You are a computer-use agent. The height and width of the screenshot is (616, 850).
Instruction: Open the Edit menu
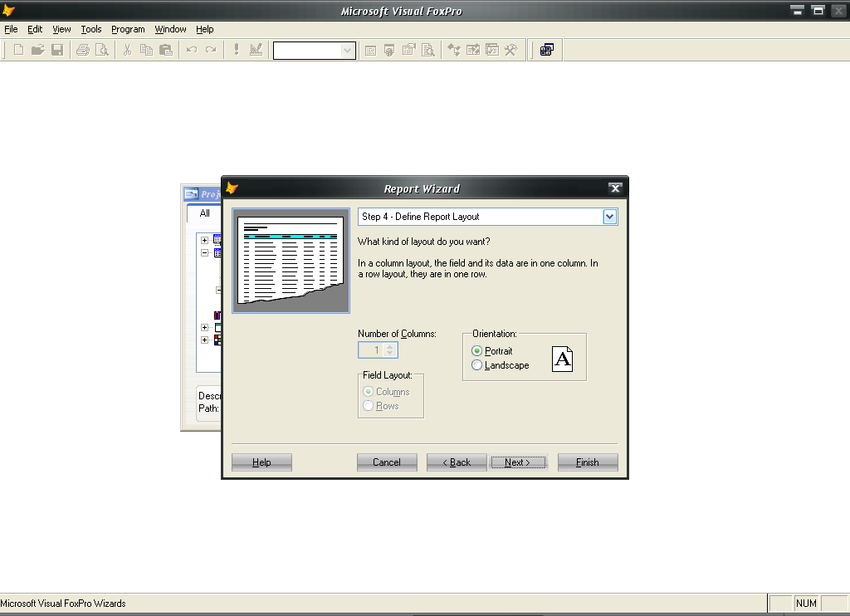(35, 29)
